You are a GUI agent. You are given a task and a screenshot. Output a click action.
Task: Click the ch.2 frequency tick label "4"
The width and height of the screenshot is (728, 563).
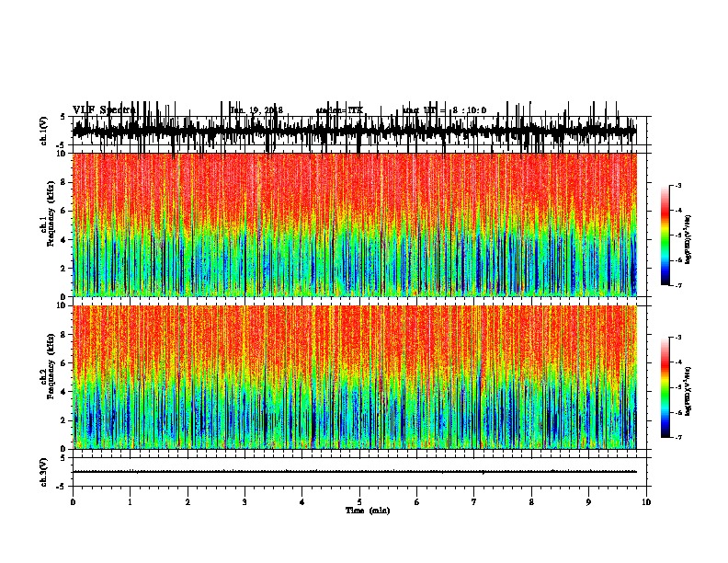[64, 392]
